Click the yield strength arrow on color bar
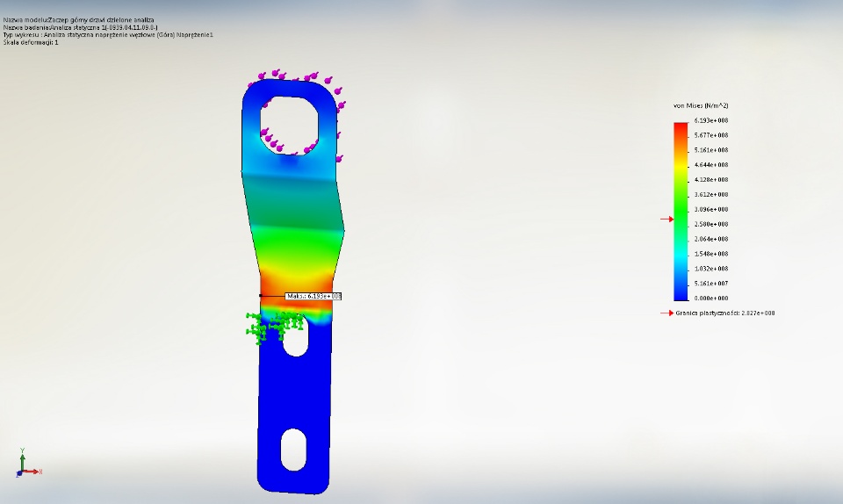843x504 pixels. tap(666, 220)
